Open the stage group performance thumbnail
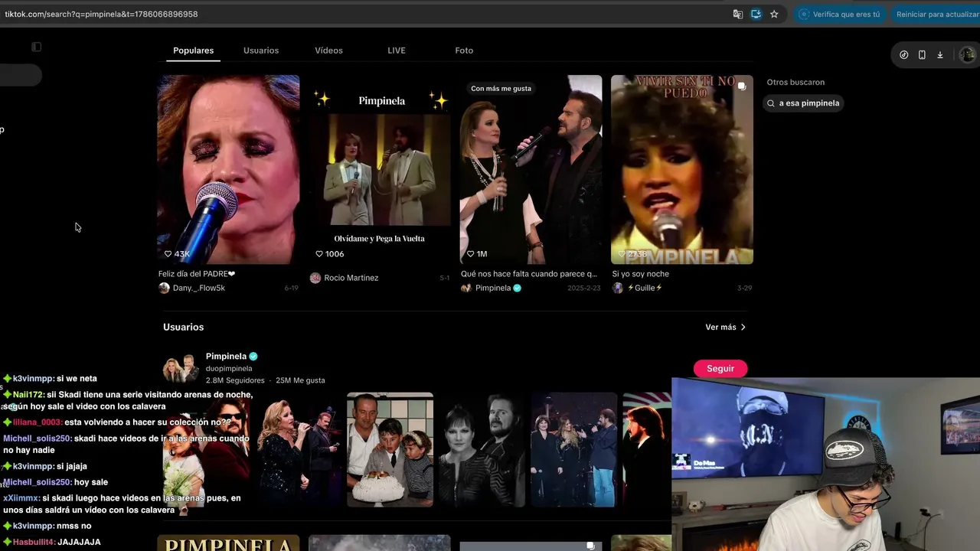Viewport: 980px width, 551px height. coord(573,450)
